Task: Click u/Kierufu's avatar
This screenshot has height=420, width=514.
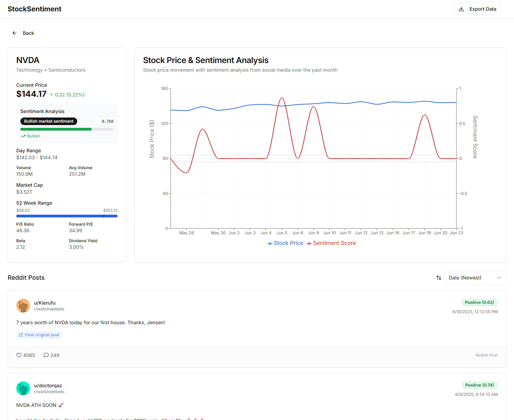Action: [23, 306]
